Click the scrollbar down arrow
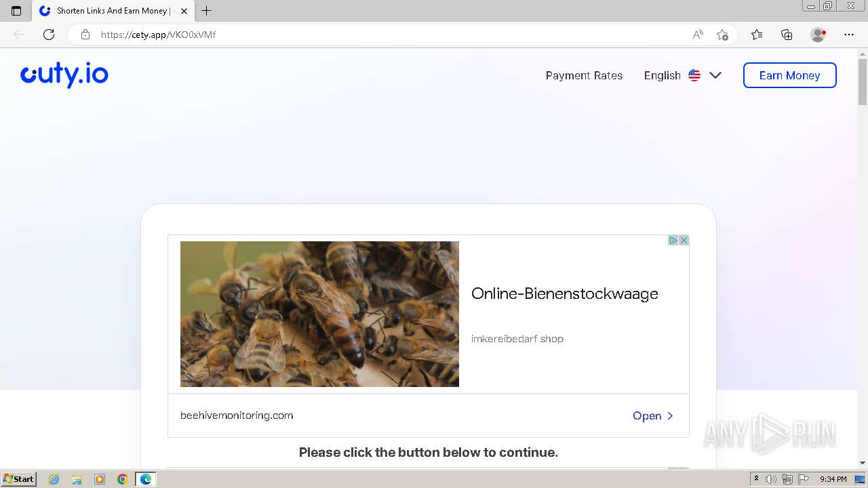 point(863,463)
